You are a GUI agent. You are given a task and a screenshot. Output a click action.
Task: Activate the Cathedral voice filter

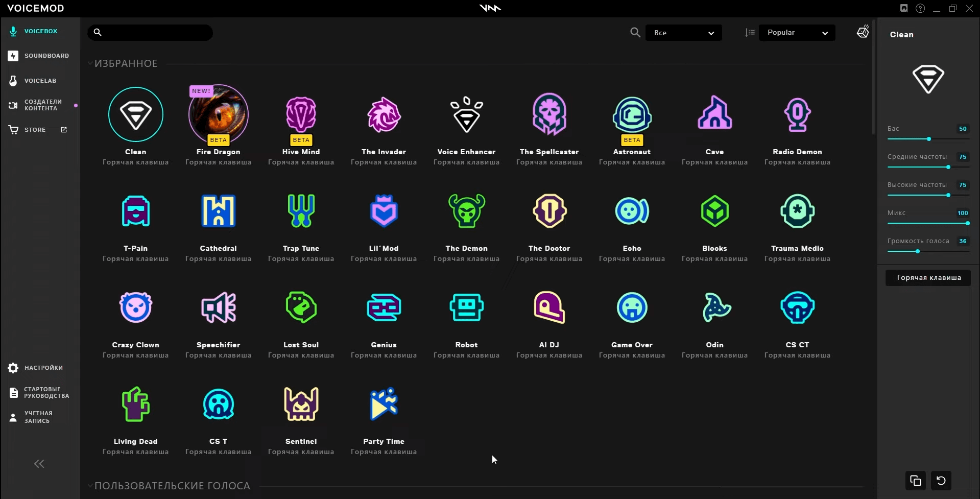coord(218,211)
